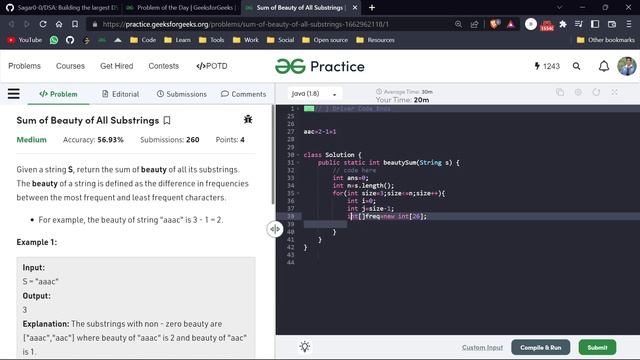640x360 pixels.
Task: Go to browser home page
Action: click(59, 24)
